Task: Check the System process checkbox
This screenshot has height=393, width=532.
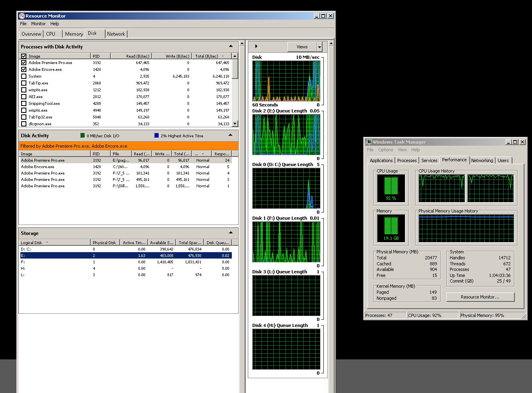Action: [x=24, y=76]
